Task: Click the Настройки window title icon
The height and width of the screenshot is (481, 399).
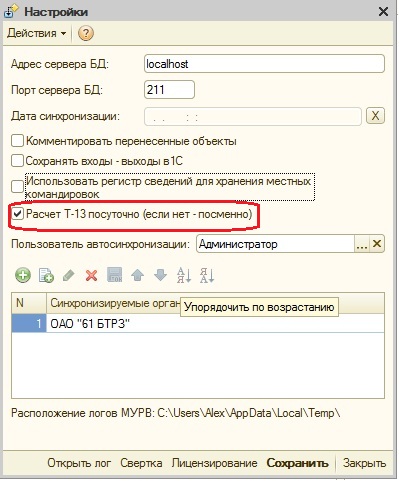Action: 12,12
